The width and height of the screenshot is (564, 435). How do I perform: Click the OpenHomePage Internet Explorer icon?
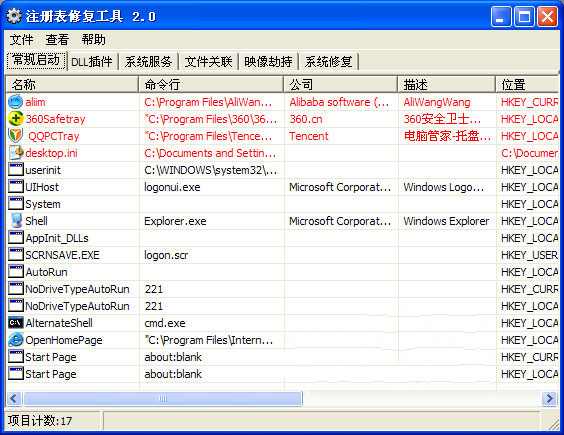15,340
